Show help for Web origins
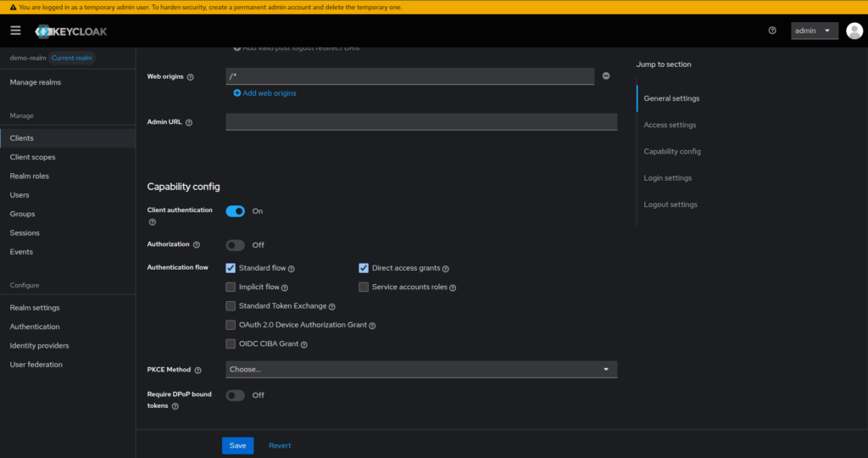Viewport: 868px width, 458px height. click(191, 77)
